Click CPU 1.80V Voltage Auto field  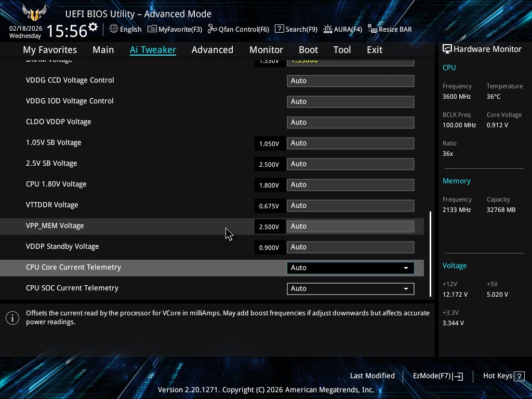click(351, 184)
